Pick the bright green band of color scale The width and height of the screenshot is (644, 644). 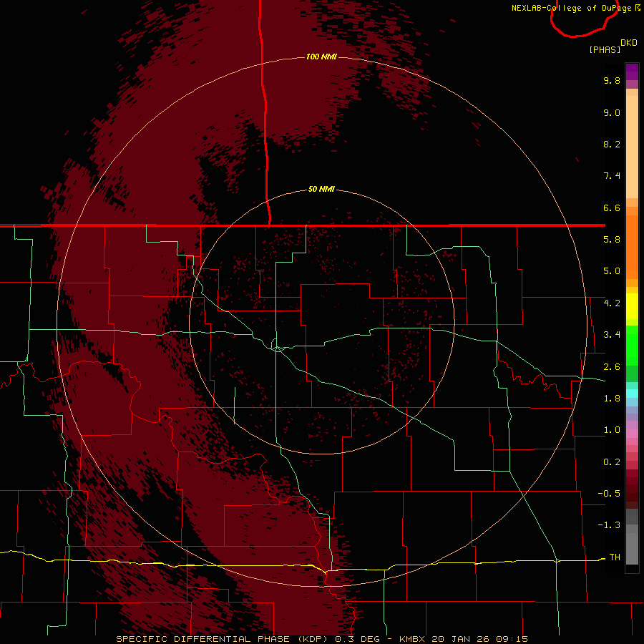pos(632,345)
